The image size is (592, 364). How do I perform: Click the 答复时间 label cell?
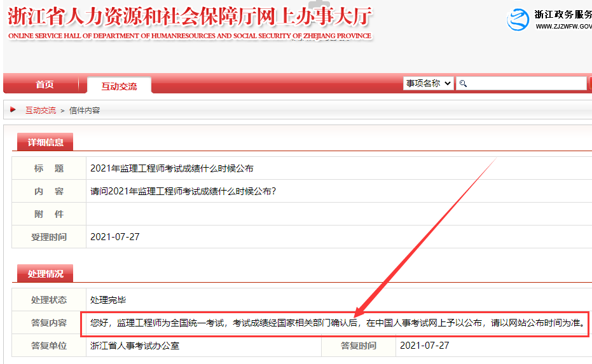click(x=358, y=346)
